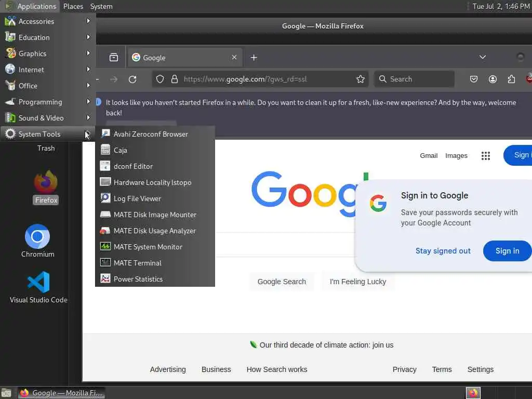Open the Accessories menu category
Screen dimensions: 532x399
coord(47,21)
